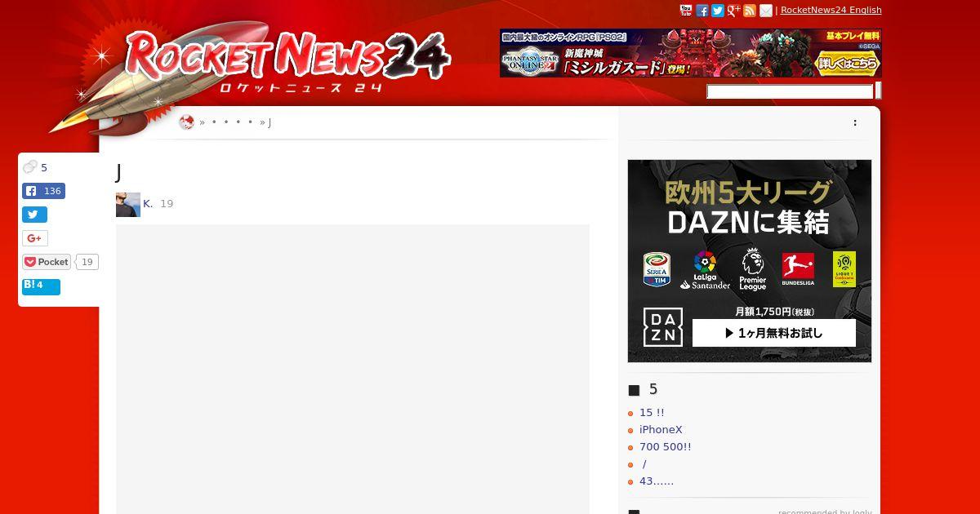Click the comment bubble icon in share sidebar
This screenshot has width=980, height=514.
pyautogui.click(x=30, y=167)
